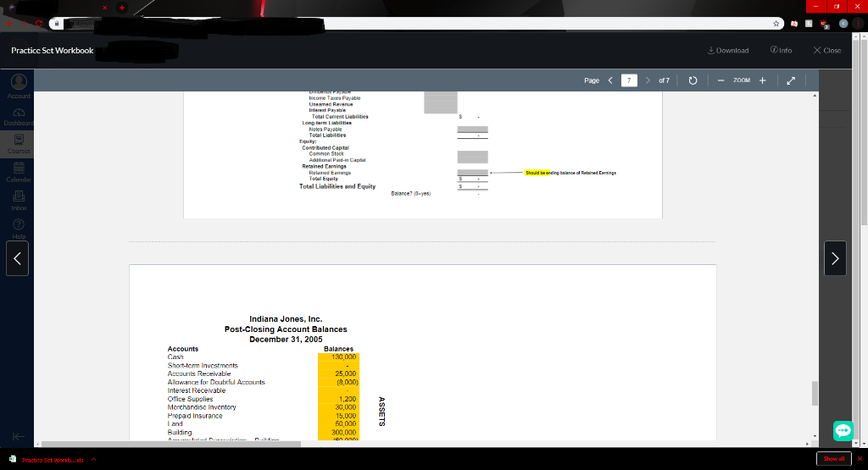Click the document horizontal scrollbar
This screenshot has height=470, width=868.
[171, 444]
